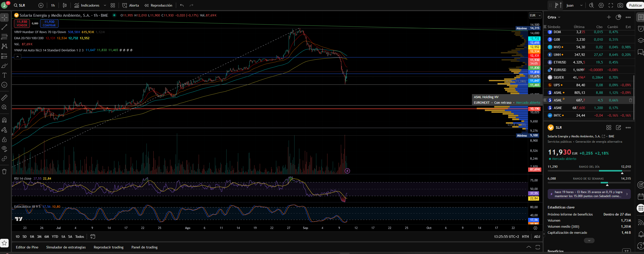The height and width of the screenshot is (254, 644).
Task: Open the Crtra watchlist dropdown
Action: tap(554, 17)
